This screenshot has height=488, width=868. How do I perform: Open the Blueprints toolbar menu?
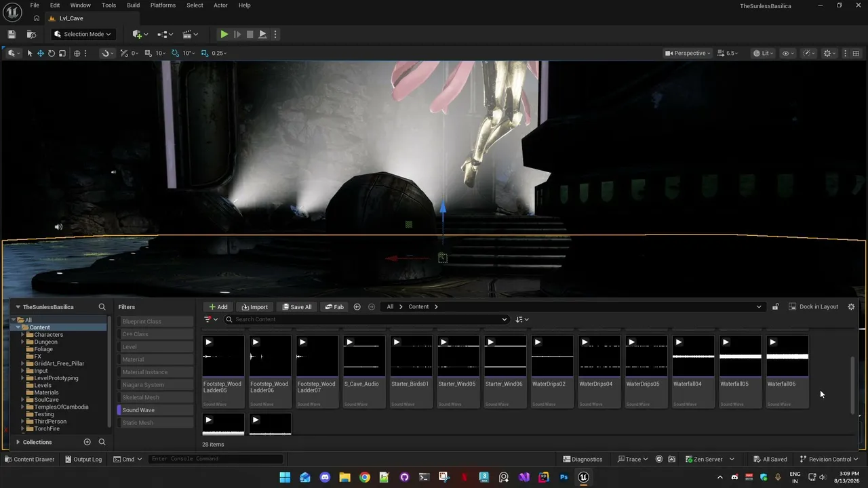165,34
